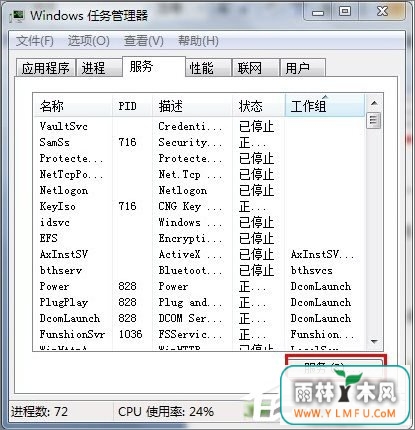Open the 查看(V) menu

[144, 41]
